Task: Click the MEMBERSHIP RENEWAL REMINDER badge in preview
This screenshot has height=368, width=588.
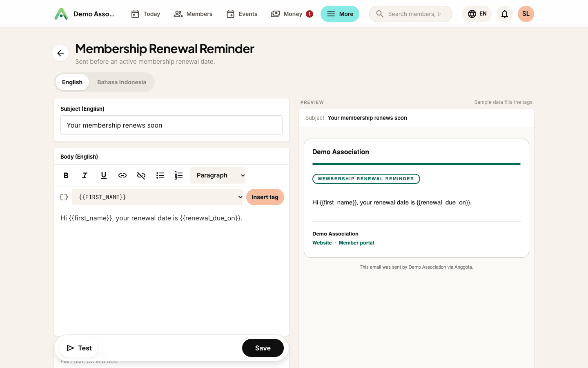Action: [366, 179]
